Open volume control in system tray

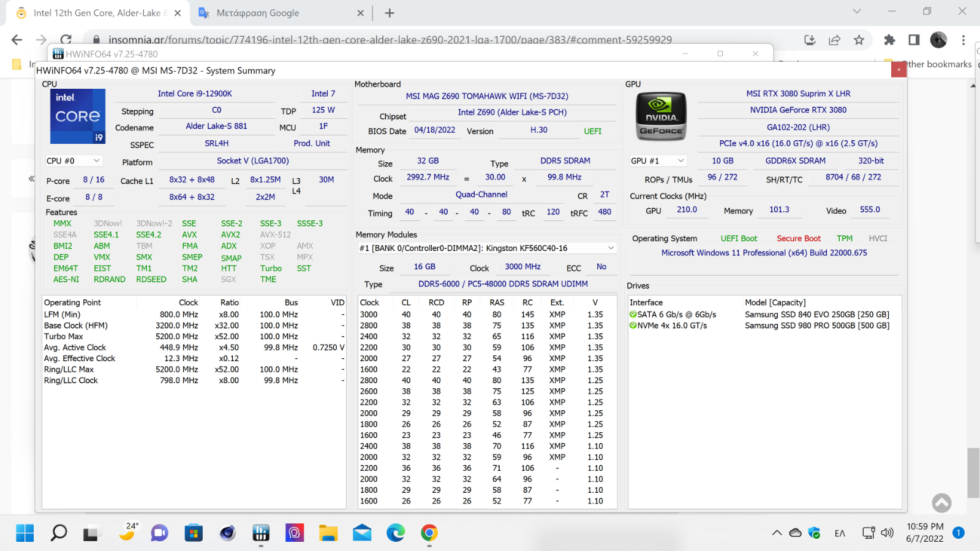click(x=887, y=533)
